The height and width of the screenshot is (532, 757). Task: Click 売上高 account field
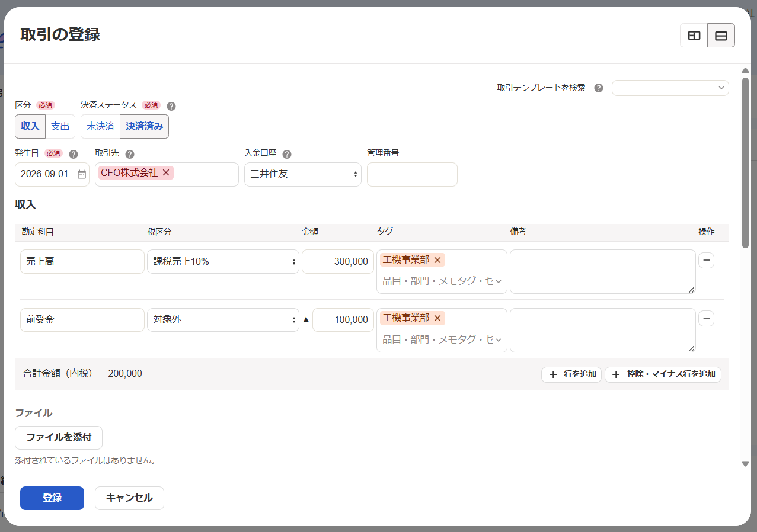(82, 261)
